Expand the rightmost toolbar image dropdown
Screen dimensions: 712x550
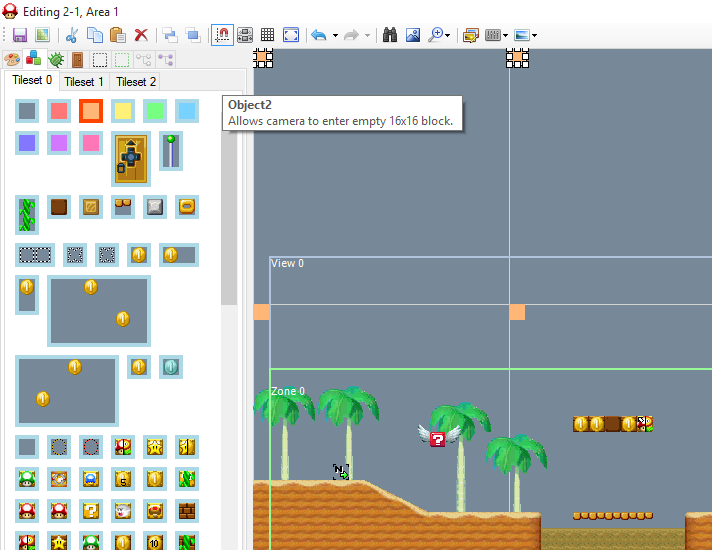(x=535, y=35)
